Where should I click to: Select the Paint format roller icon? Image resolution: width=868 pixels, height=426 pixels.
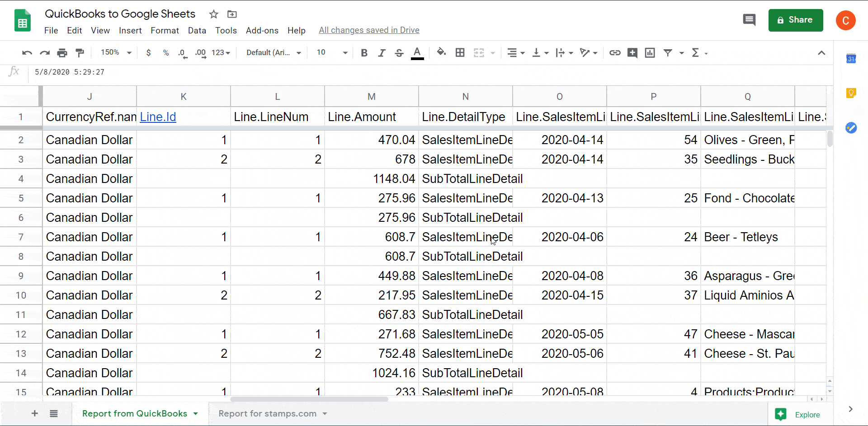[80, 53]
